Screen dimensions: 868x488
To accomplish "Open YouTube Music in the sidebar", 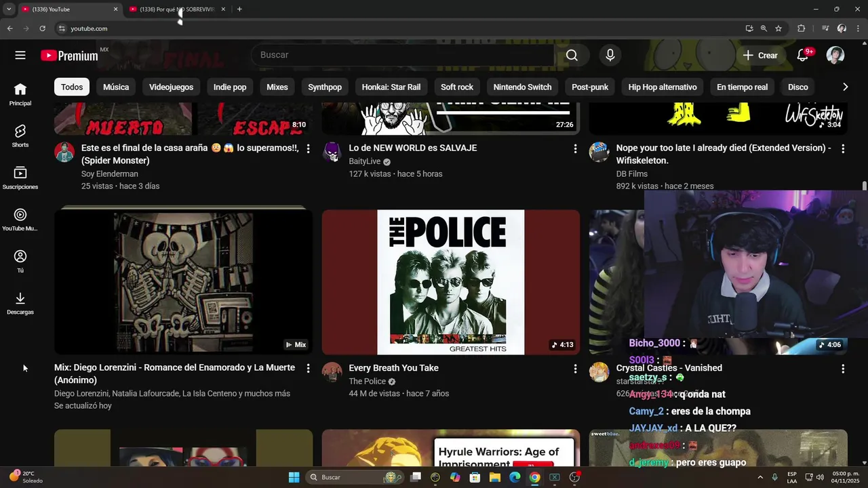I will 20,220.
